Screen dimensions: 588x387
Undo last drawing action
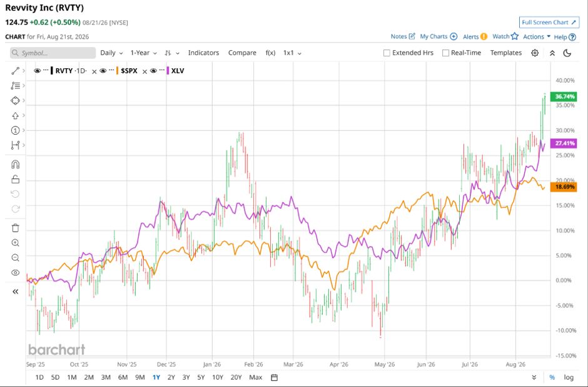[x=15, y=194]
